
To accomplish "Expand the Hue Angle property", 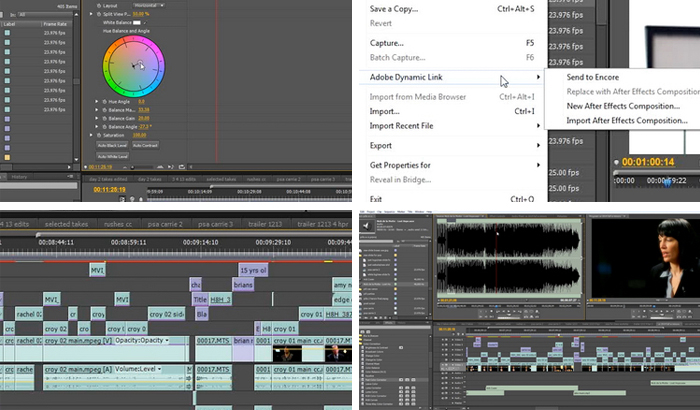I will coord(97,102).
